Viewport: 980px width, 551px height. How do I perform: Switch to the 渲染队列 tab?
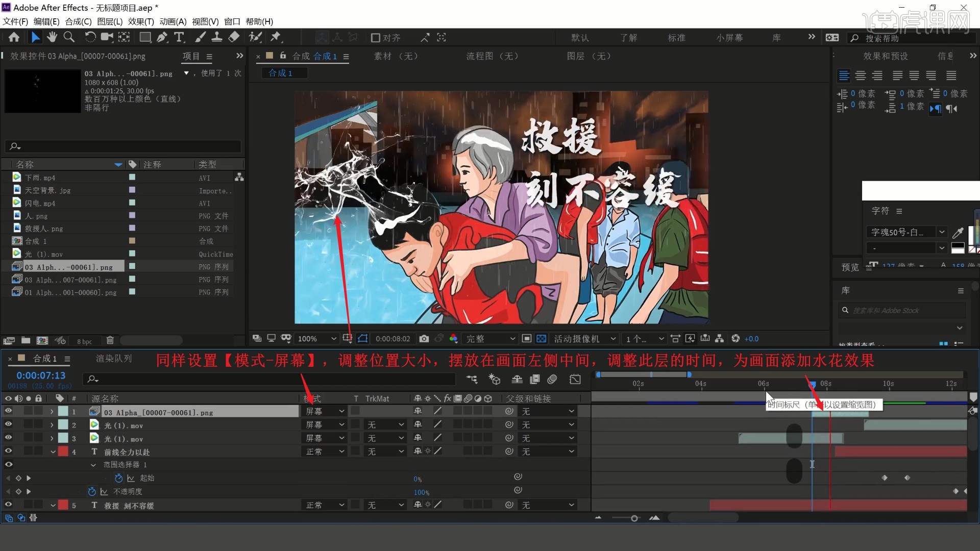114,359
